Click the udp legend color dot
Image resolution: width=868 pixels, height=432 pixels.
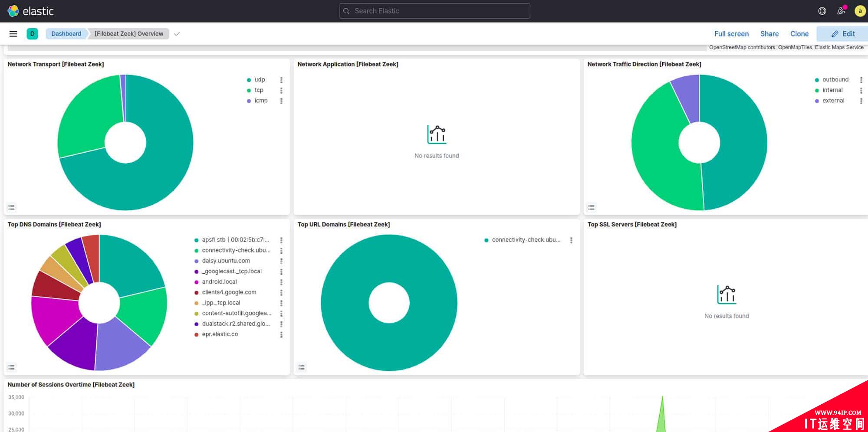click(249, 80)
